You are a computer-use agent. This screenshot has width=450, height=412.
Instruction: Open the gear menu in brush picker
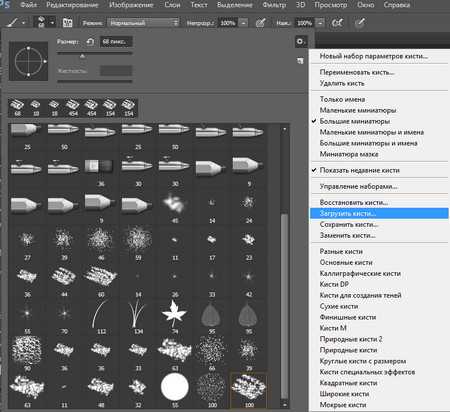point(301,42)
